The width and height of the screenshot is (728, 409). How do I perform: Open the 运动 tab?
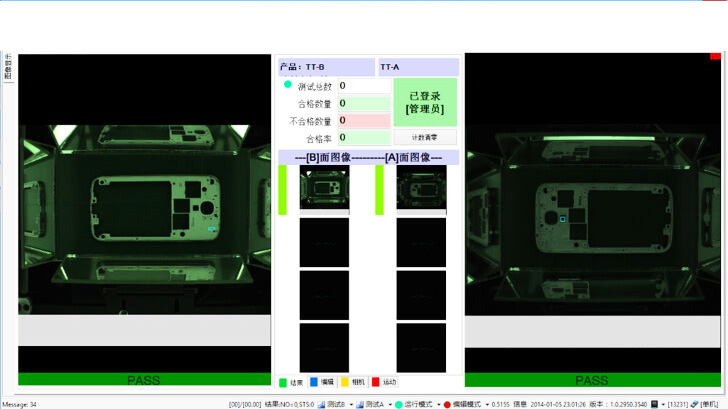(x=384, y=382)
